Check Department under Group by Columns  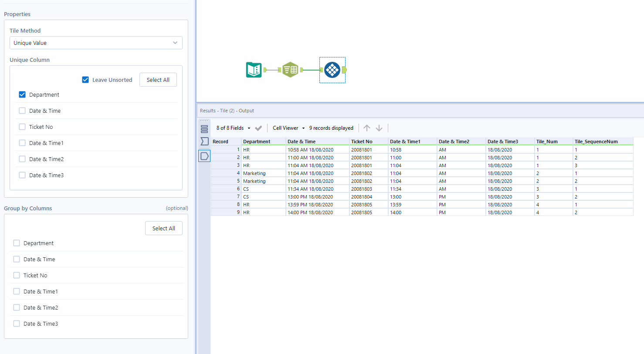pyautogui.click(x=17, y=243)
